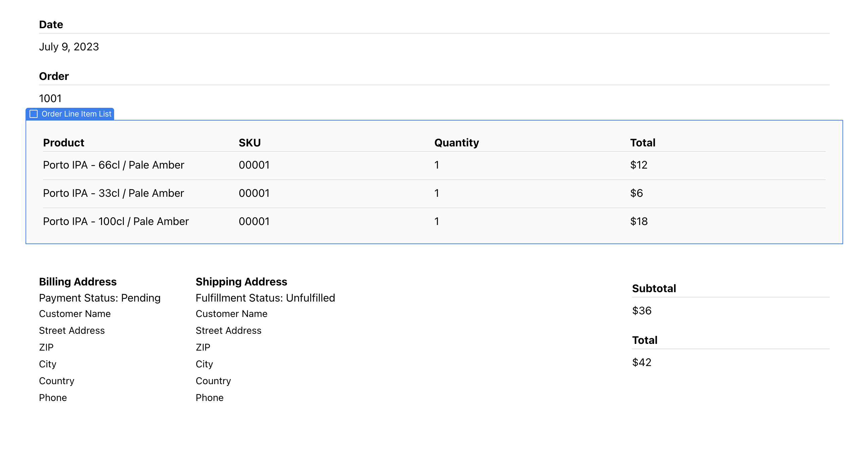Select the July 9, 2023 date text
868x451 pixels.
(x=69, y=47)
